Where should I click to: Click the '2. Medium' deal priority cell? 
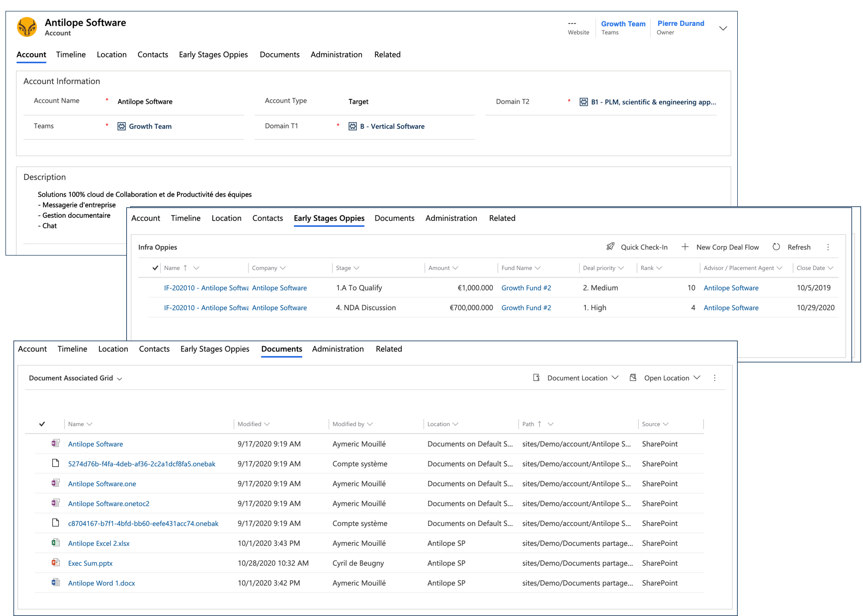[x=600, y=288]
